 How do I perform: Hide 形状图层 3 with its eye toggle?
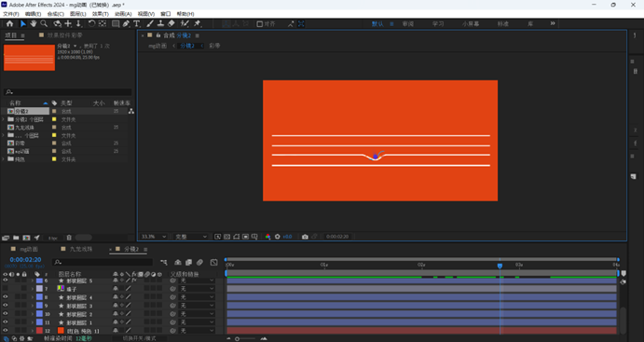click(x=6, y=306)
